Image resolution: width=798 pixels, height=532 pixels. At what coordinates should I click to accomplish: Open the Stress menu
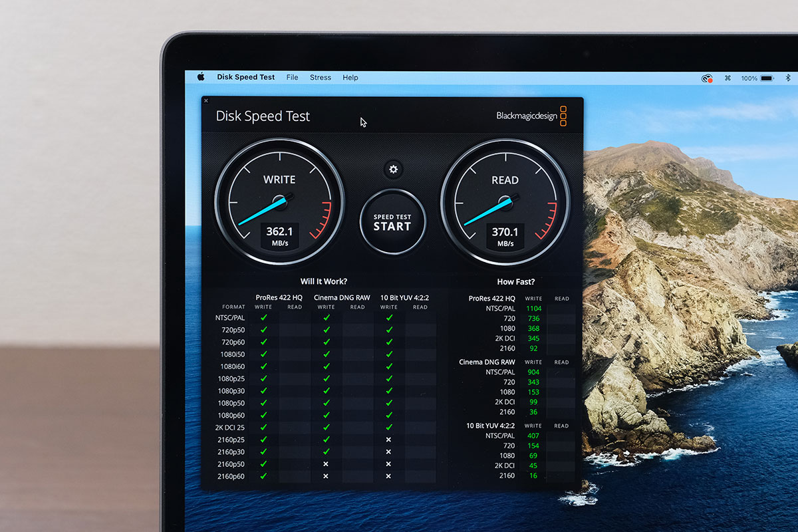(x=321, y=77)
